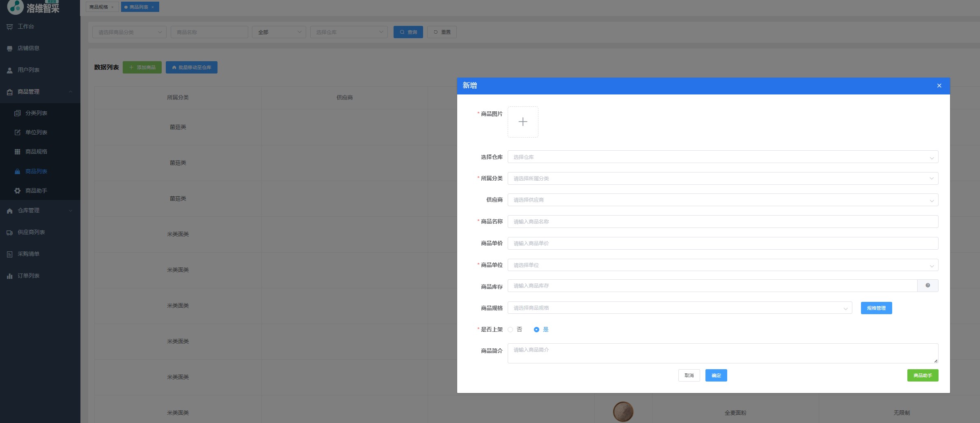Screen dimensions: 980x423
Task: Click the plus icon to upload 商品图片
Action: coord(523,122)
